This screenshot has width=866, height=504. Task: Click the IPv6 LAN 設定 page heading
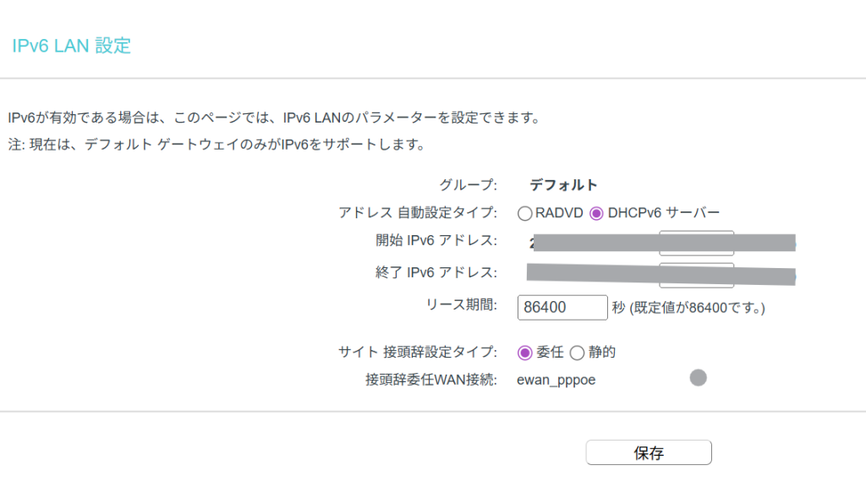point(71,46)
